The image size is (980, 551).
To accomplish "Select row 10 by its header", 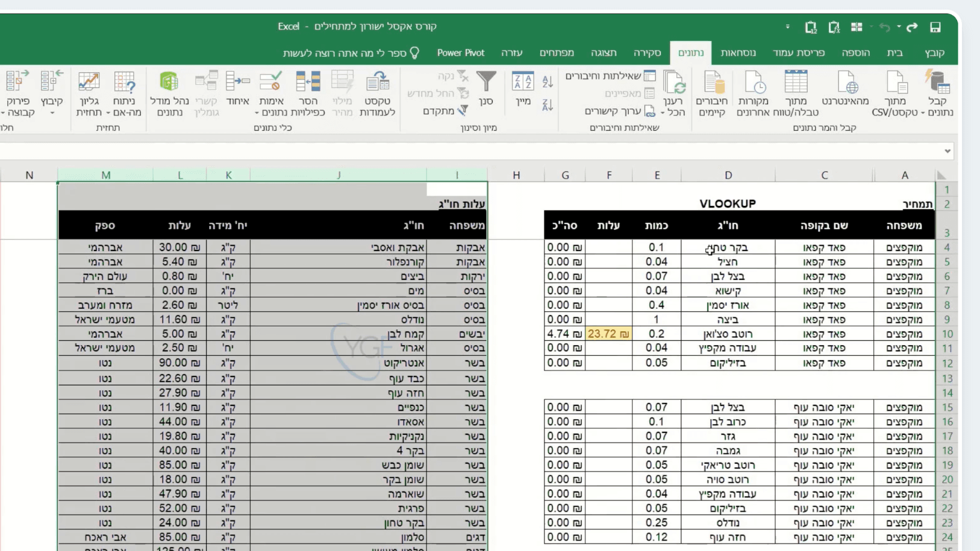I will pos(947,334).
